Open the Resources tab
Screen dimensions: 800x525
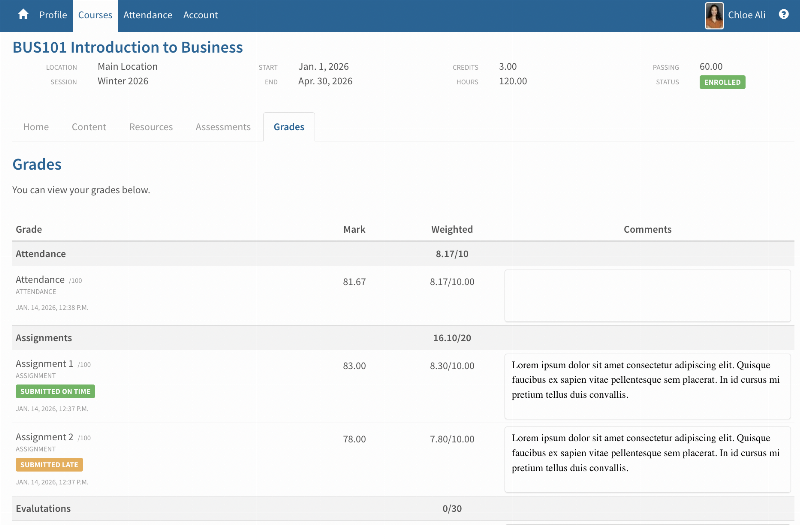[x=151, y=127]
